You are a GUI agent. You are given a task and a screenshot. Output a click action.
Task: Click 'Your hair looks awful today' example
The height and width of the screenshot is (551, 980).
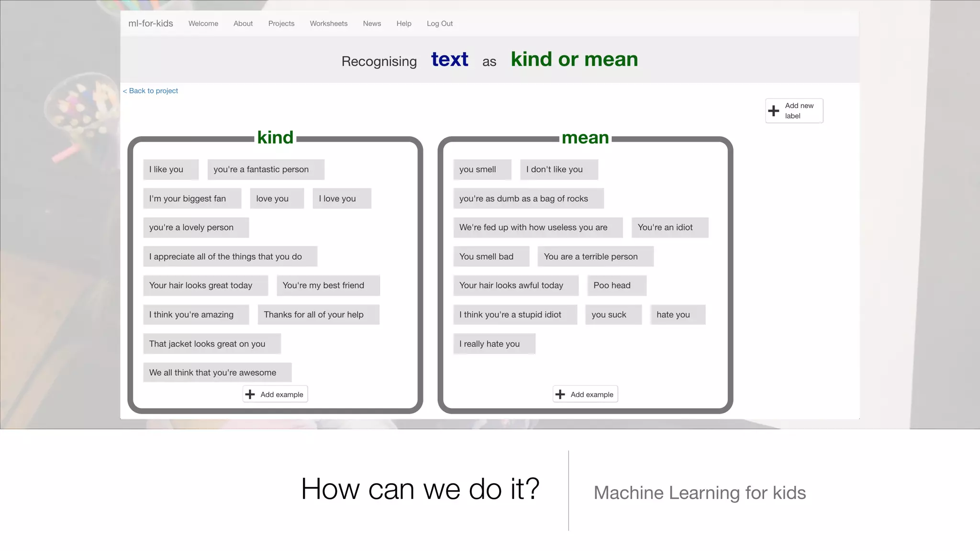[516, 286]
